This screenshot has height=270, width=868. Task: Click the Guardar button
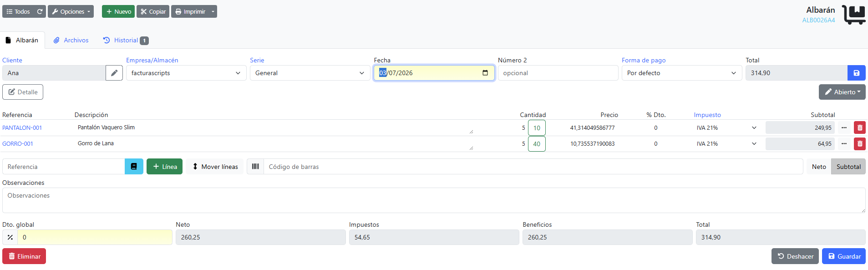[844, 256]
